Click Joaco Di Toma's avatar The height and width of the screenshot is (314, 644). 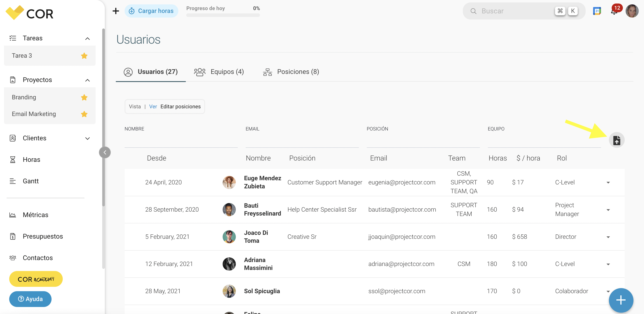tap(229, 237)
